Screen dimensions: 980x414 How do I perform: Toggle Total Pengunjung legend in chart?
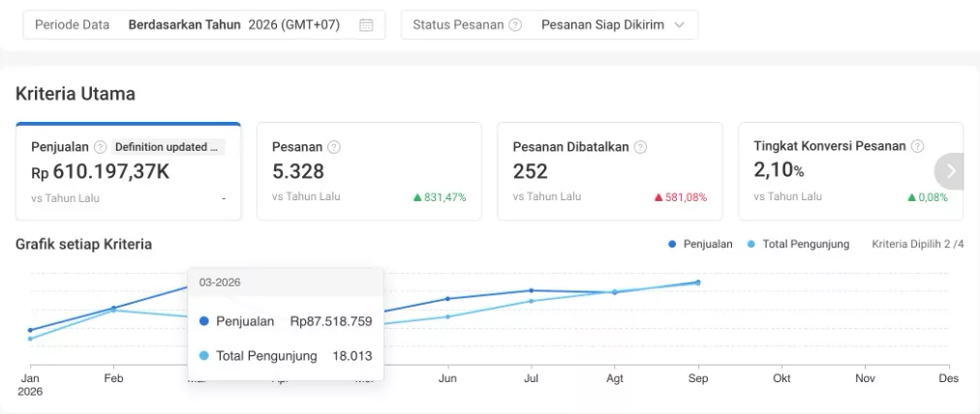click(x=798, y=244)
